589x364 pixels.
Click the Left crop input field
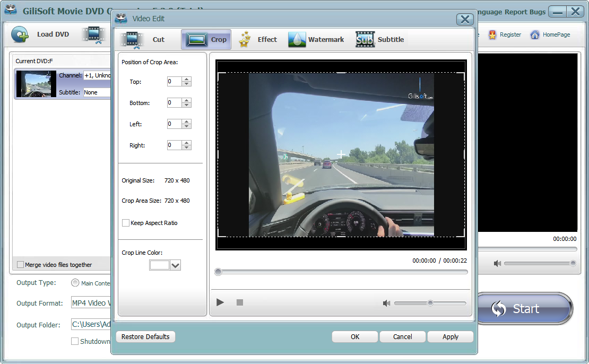pyautogui.click(x=175, y=124)
